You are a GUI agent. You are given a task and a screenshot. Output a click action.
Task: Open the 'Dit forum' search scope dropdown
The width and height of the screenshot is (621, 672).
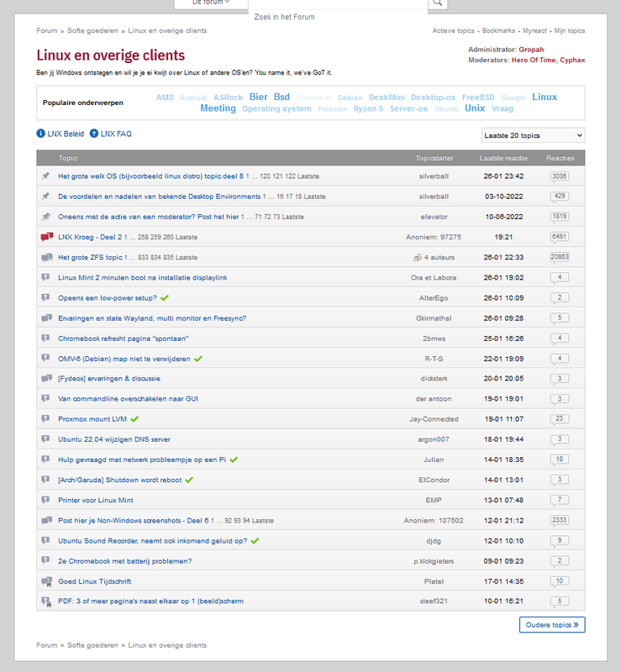[211, 3]
